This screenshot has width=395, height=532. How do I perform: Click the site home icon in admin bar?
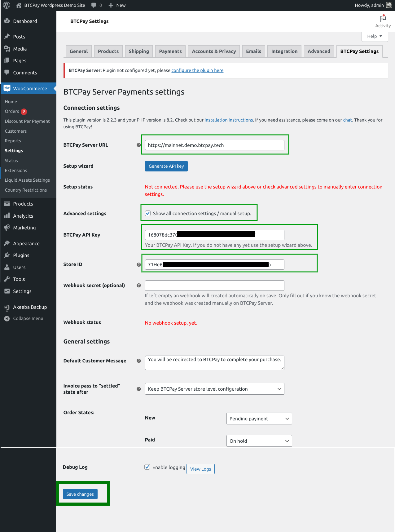(x=19, y=5)
